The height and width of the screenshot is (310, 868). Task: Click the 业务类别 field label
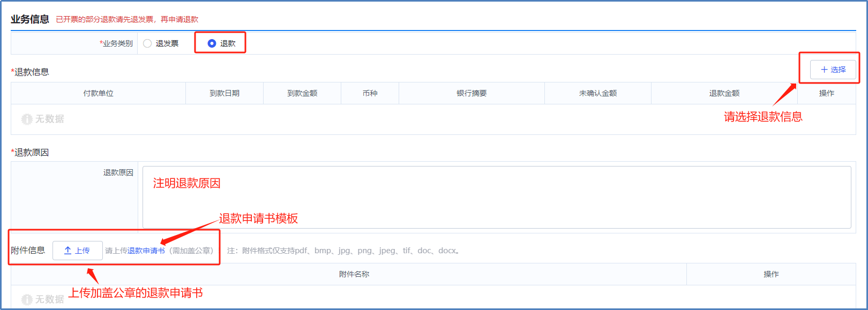click(116, 43)
